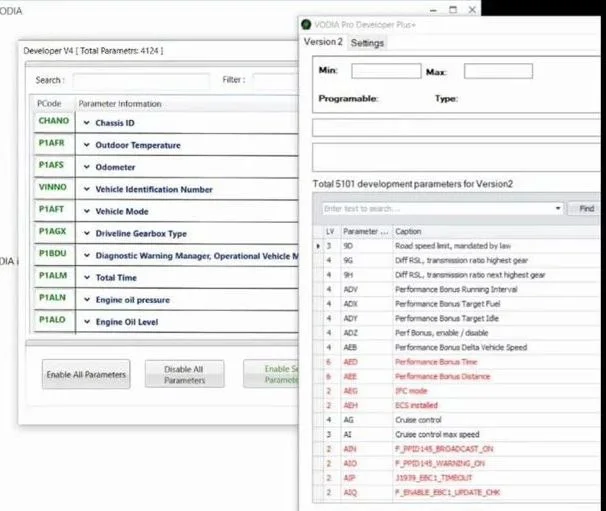Select red 'Performance Bonus Distance' row
The image size is (606, 511).
[458, 376]
